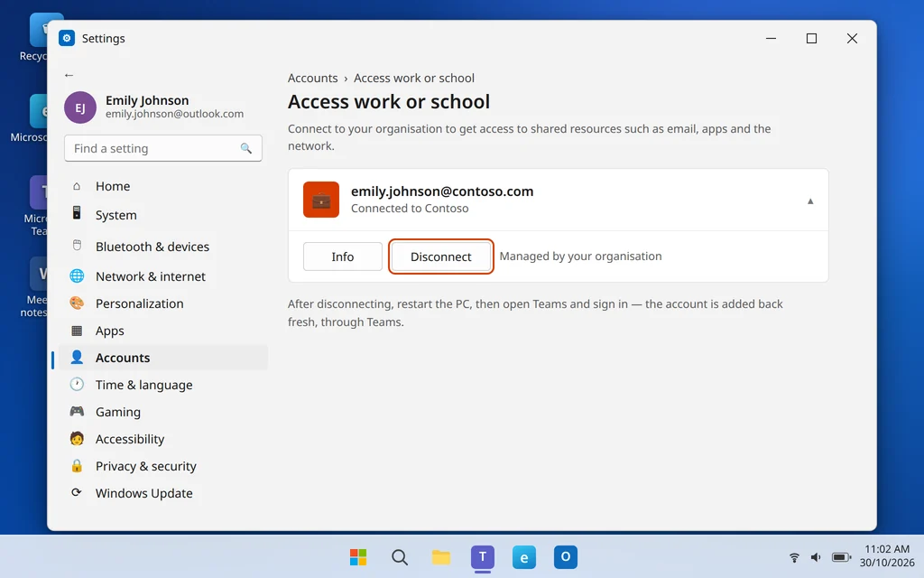Open Outlook from the taskbar
924x578 pixels.
click(x=566, y=556)
